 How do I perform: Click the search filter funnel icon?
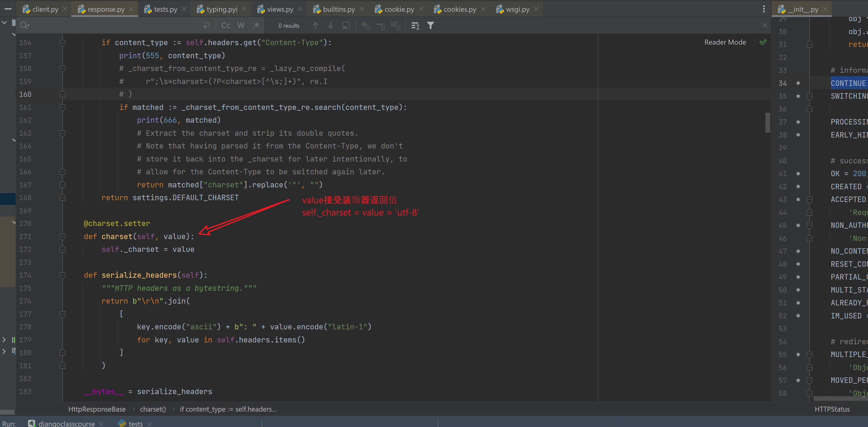[x=430, y=26]
